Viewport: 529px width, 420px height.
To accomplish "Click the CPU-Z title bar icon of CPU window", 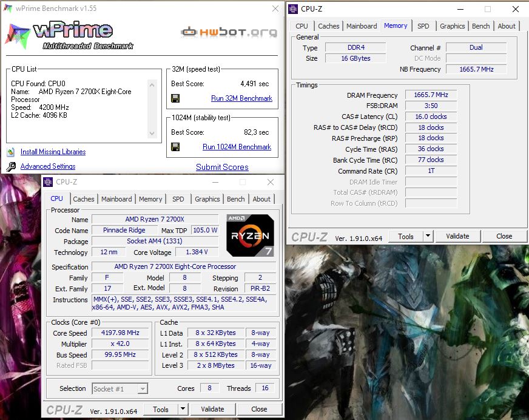I will (x=48, y=182).
